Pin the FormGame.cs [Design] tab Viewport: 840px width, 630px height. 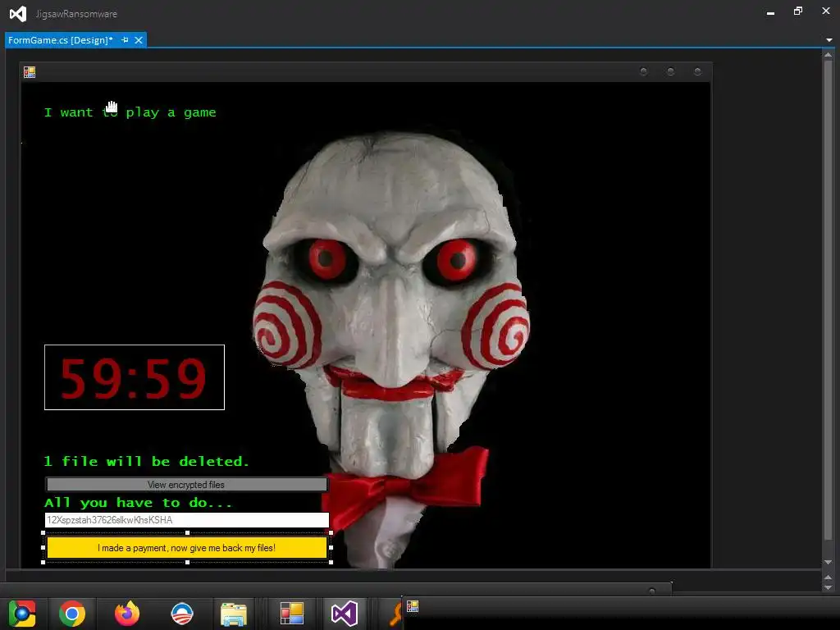(125, 40)
